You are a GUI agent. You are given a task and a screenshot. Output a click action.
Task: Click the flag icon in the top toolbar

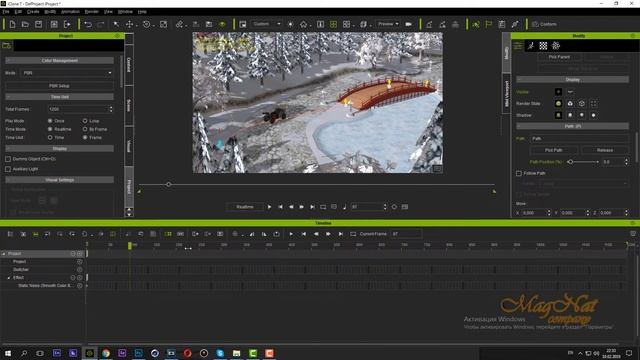489,24
